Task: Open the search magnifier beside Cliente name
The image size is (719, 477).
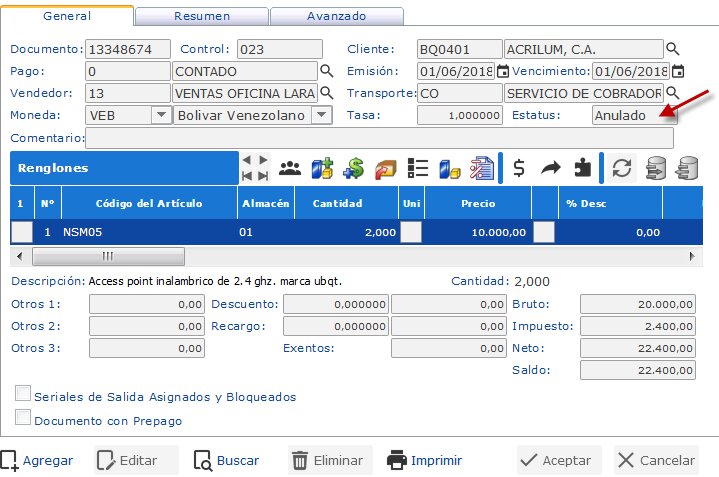Action: pos(672,49)
